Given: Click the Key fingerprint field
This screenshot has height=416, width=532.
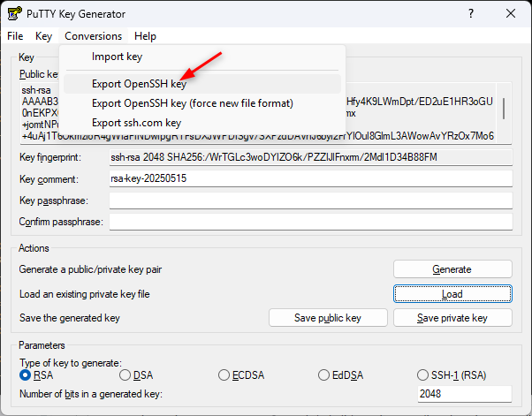Looking at the screenshot, I should [311, 157].
